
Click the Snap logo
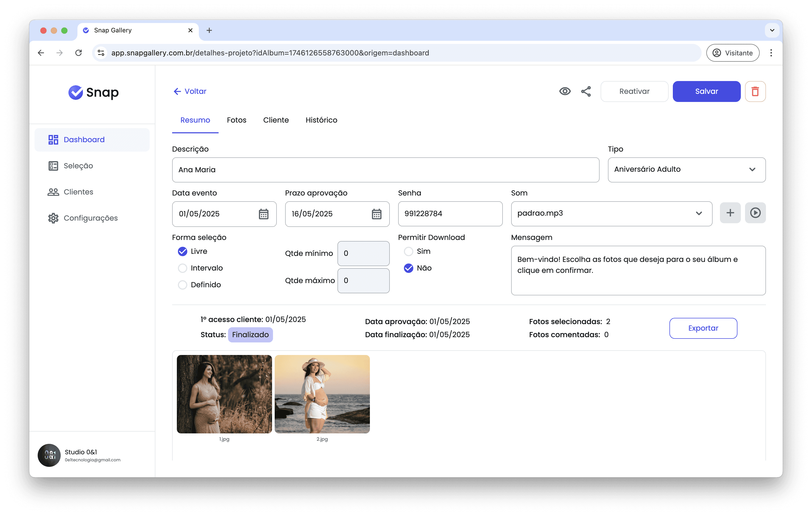93,92
